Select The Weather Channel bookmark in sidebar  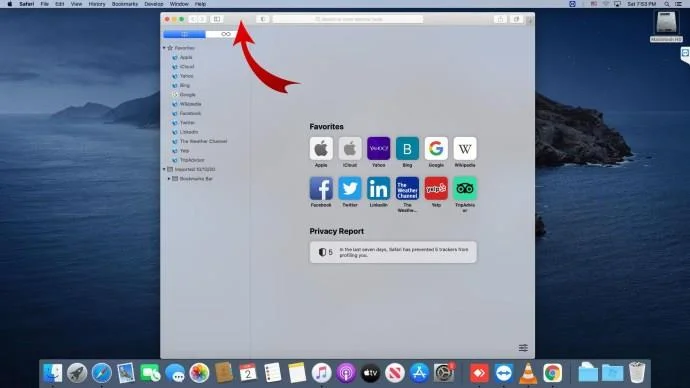click(x=199, y=141)
